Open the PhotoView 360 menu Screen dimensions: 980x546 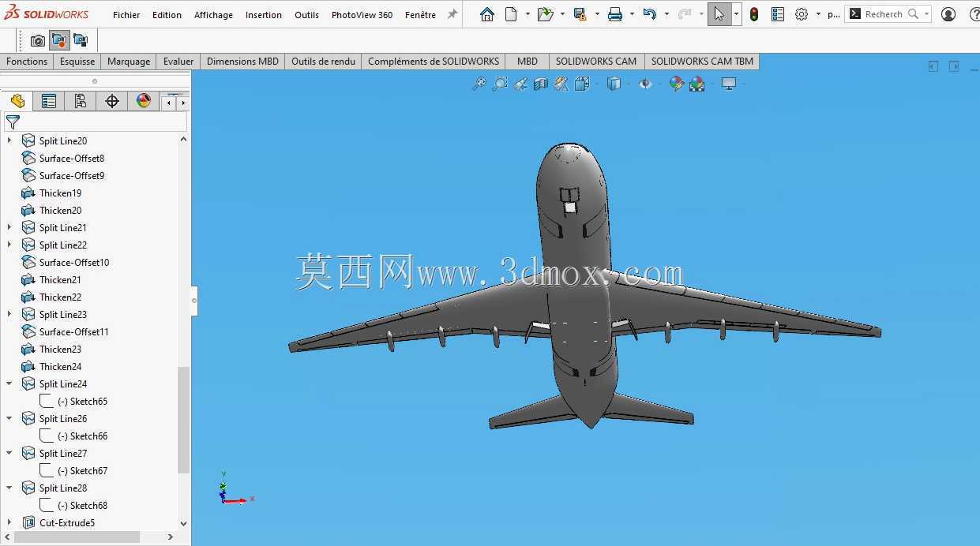point(362,15)
